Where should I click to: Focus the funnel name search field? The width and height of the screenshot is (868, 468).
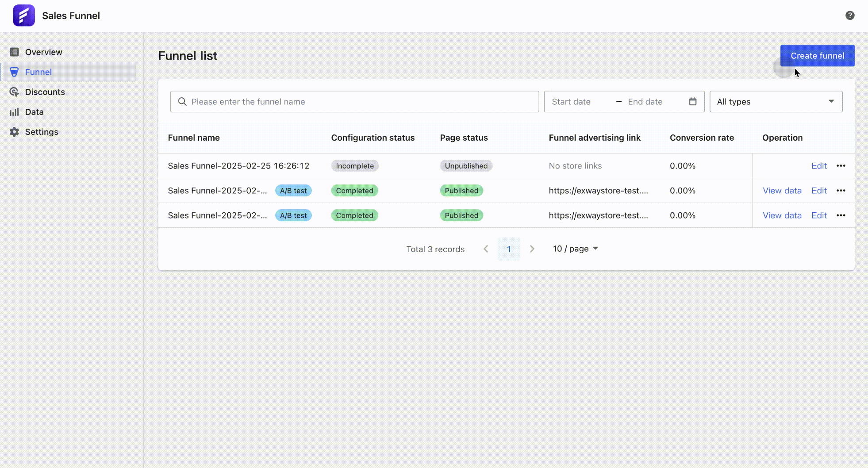tap(354, 102)
